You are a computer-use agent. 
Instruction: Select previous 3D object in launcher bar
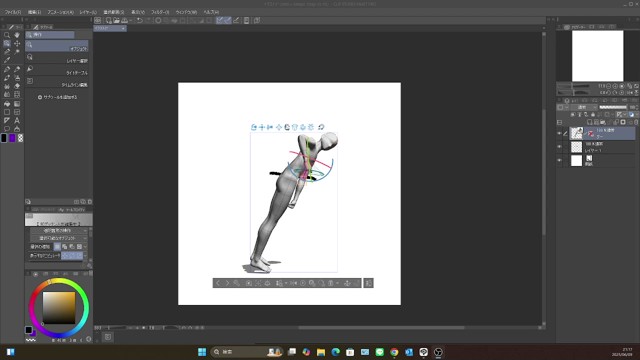pyautogui.click(x=218, y=283)
